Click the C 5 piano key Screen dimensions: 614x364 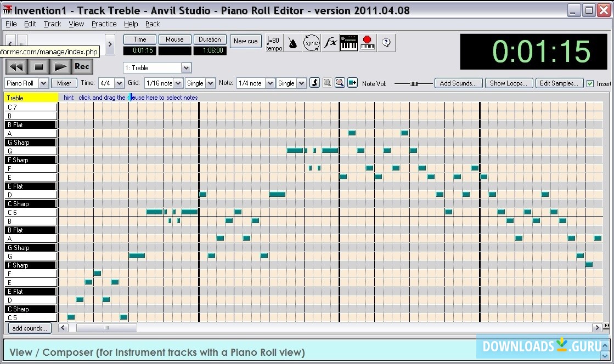pyautogui.click(x=31, y=317)
